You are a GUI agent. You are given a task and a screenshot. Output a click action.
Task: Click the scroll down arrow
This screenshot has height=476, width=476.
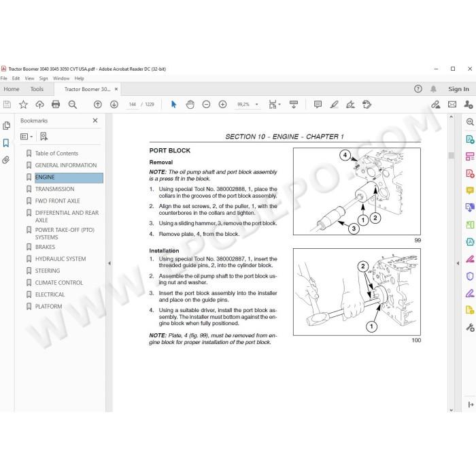451,410
